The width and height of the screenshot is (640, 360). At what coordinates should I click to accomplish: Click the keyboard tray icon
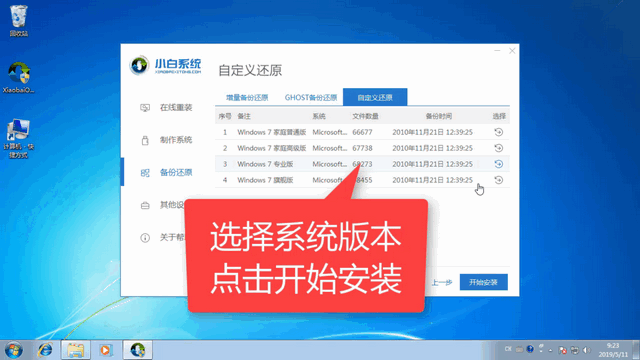(519, 349)
